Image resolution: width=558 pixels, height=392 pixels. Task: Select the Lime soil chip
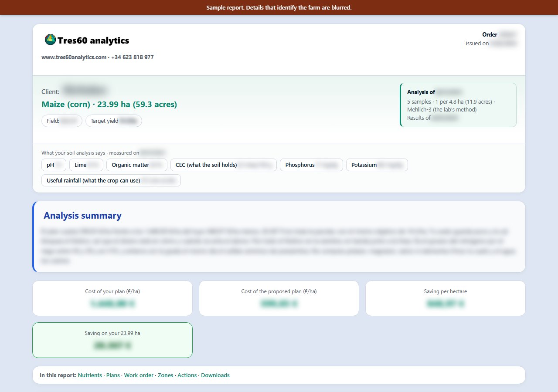click(86, 165)
